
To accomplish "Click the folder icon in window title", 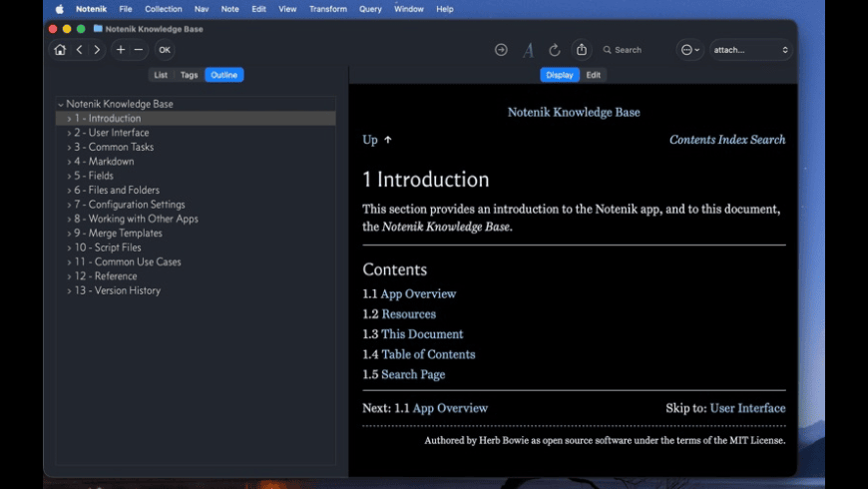I will tap(98, 29).
